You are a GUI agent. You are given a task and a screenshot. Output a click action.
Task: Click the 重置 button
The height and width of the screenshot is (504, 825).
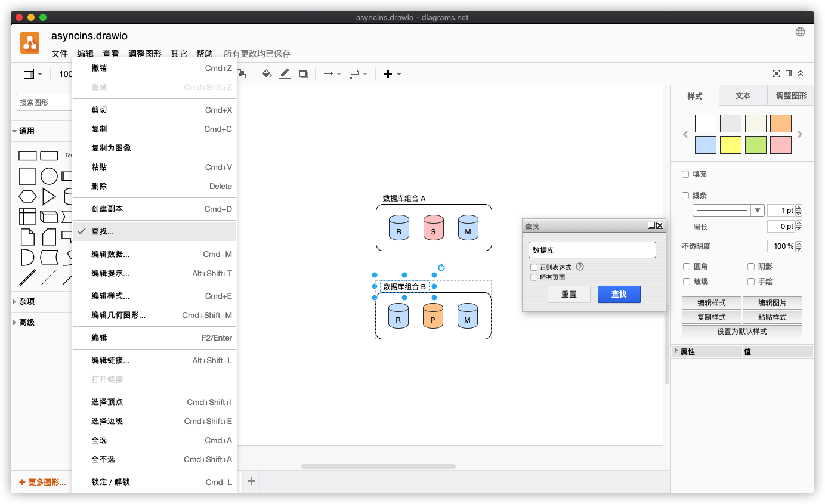(x=568, y=294)
